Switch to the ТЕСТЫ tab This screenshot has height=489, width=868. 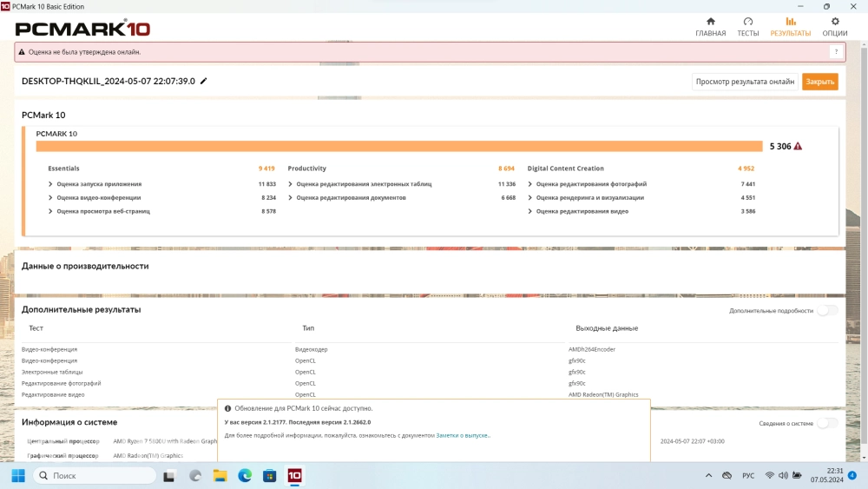pos(748,27)
